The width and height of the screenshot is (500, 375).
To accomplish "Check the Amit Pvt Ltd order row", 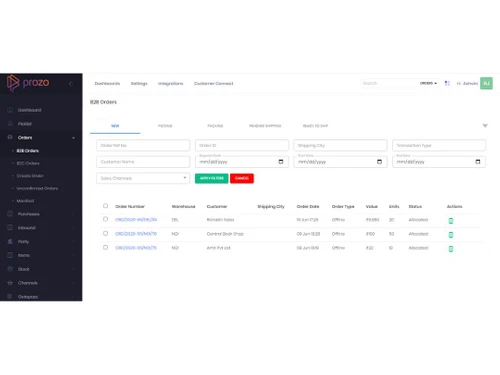I will pos(105,247).
